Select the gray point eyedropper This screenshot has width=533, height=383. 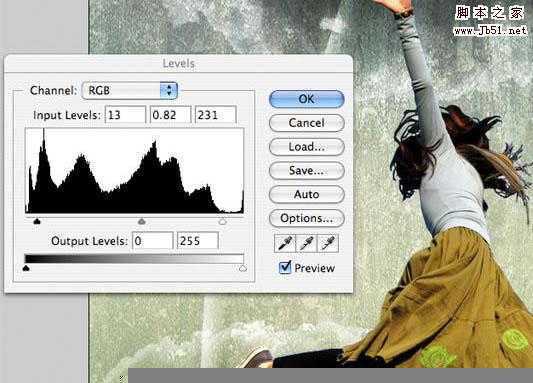306,243
